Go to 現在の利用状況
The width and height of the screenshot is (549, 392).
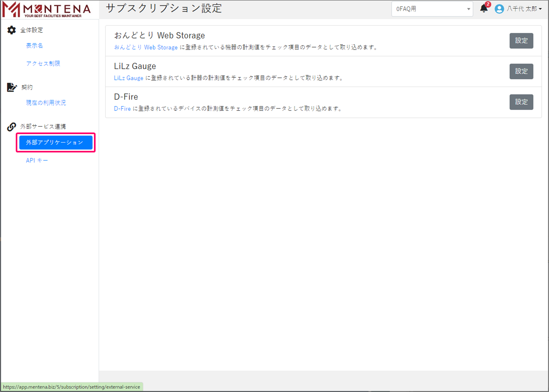[46, 103]
